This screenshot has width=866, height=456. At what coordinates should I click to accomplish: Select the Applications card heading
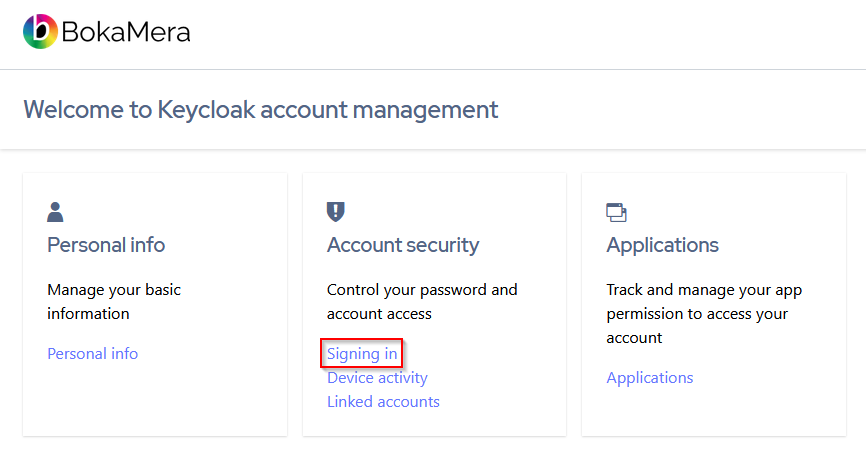662,245
